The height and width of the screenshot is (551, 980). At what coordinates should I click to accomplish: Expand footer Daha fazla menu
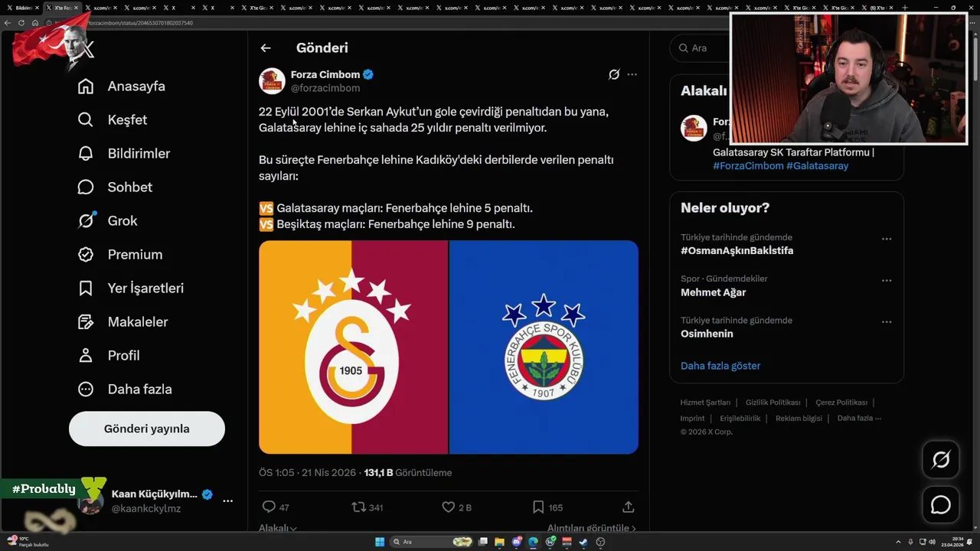click(x=859, y=419)
